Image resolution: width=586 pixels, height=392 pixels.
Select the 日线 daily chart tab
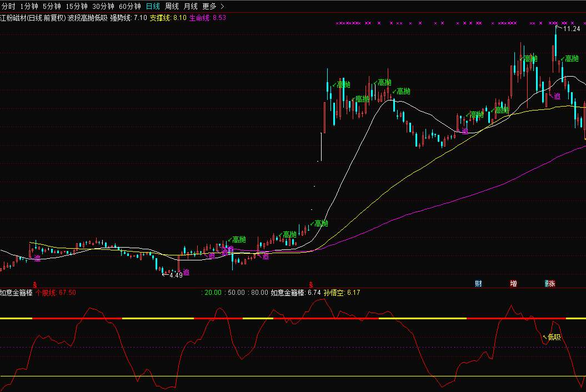pyautogui.click(x=153, y=6)
